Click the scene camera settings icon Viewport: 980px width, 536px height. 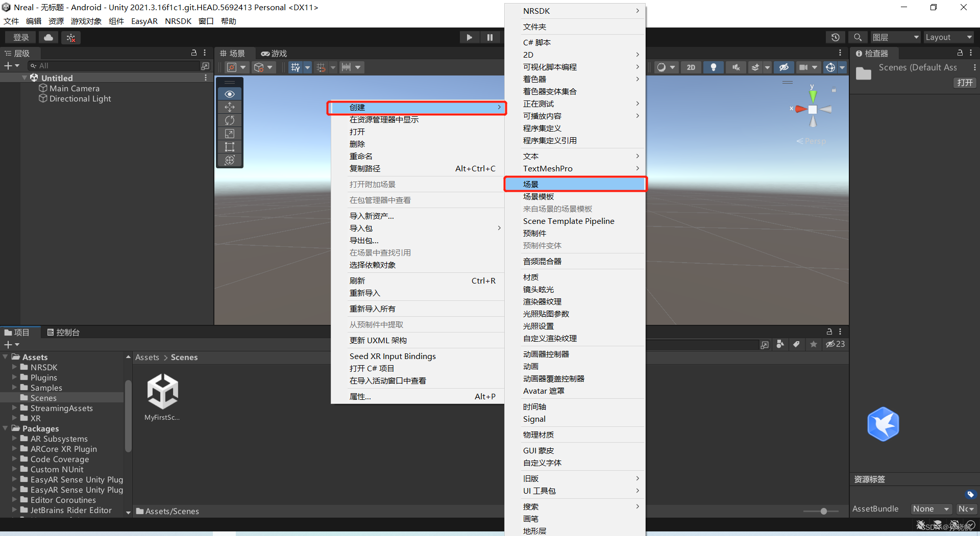[x=804, y=67]
